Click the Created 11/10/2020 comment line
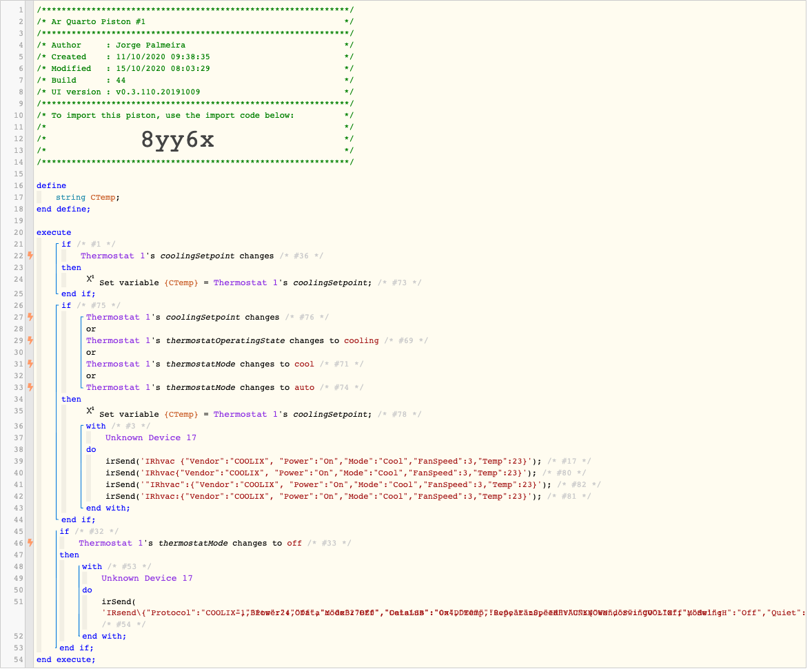This screenshot has height=671, width=812. pyautogui.click(x=195, y=57)
